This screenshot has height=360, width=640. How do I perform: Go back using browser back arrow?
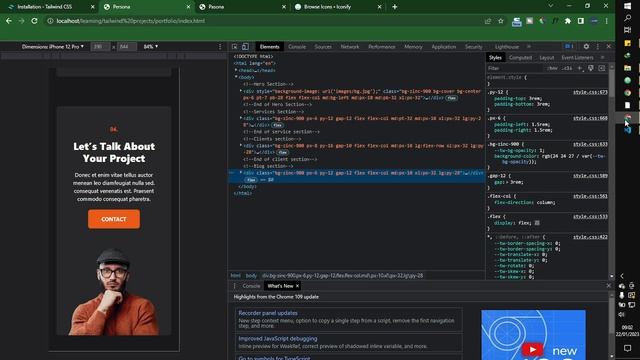[x=9, y=21]
